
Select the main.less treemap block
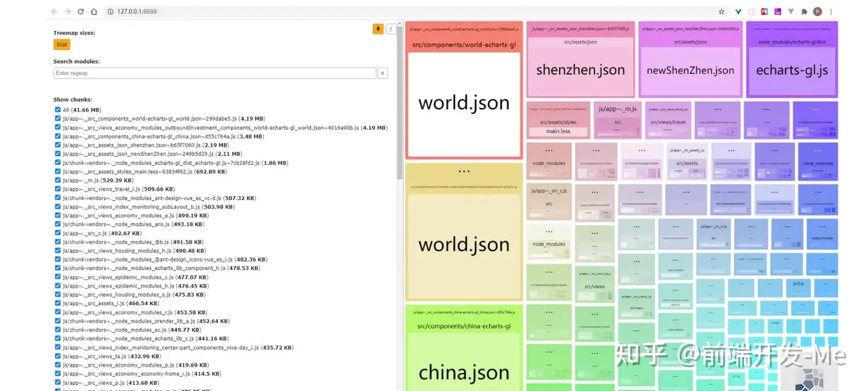[x=558, y=131]
